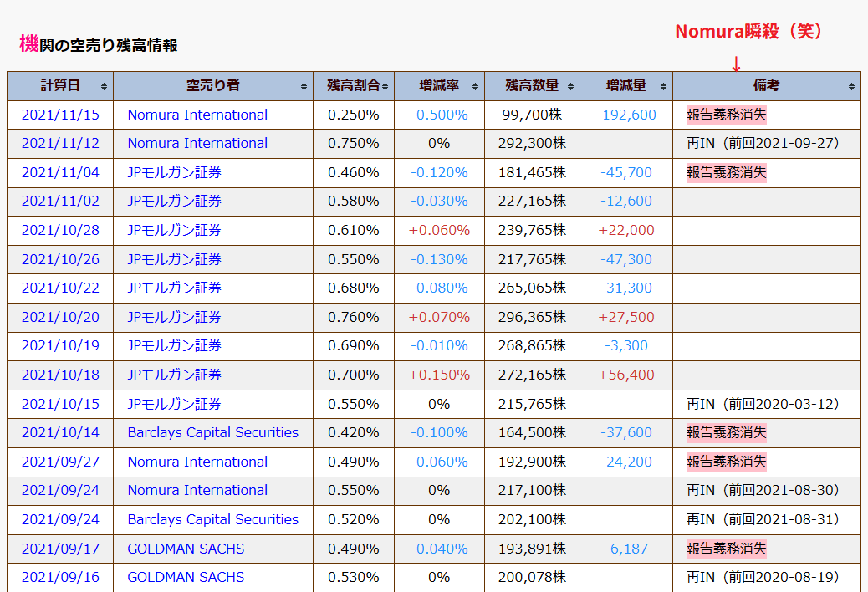868x592 pixels.
Task: Open Nomura International in the 2021/11/12 row
Action: tap(197, 143)
